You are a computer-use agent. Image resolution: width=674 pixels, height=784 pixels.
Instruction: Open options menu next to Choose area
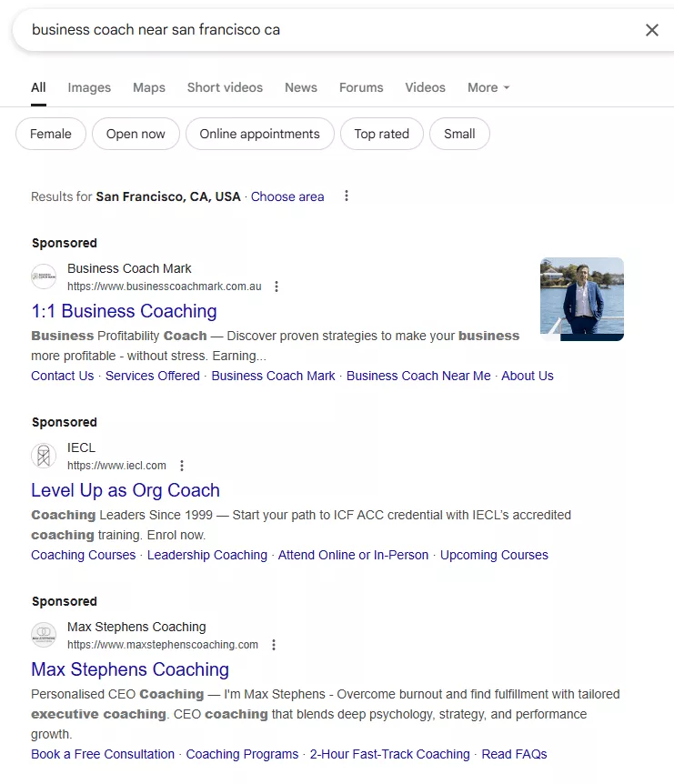pos(346,196)
